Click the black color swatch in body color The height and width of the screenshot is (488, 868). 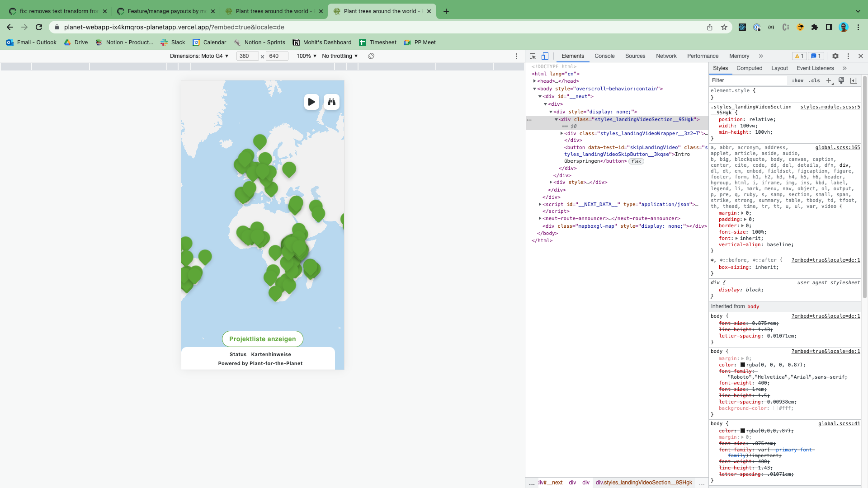(x=742, y=365)
